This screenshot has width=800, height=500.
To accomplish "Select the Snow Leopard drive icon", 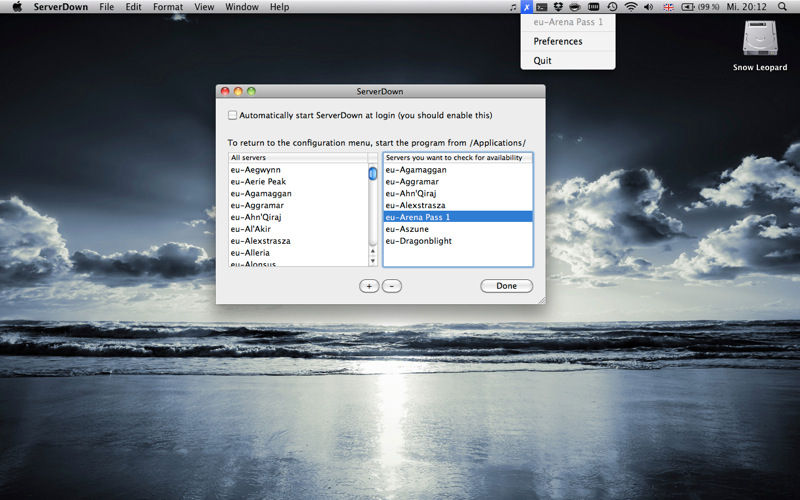I will click(x=760, y=38).
